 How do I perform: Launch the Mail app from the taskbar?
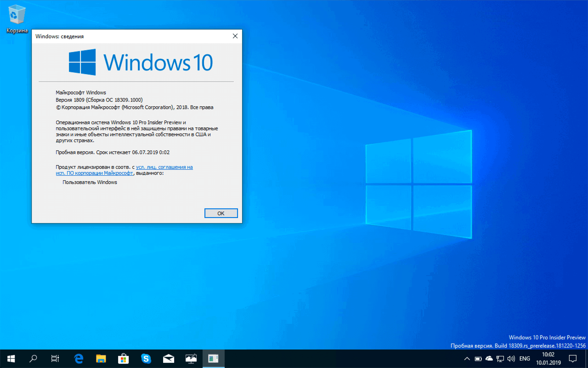[x=168, y=358]
